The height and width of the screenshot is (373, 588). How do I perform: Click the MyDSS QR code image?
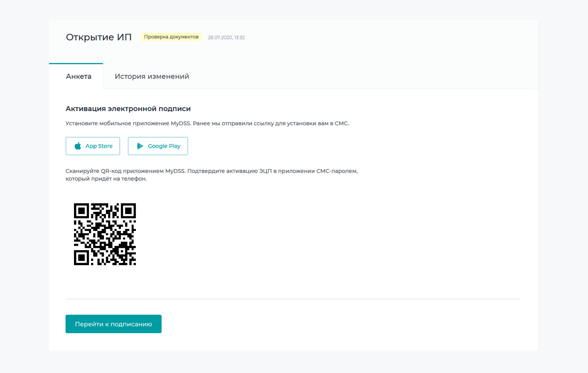click(x=105, y=234)
